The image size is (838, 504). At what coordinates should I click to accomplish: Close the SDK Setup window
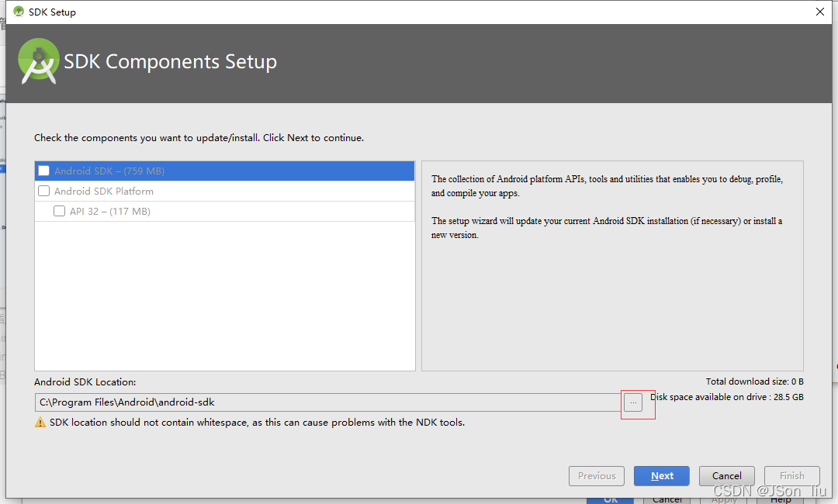[x=820, y=12]
